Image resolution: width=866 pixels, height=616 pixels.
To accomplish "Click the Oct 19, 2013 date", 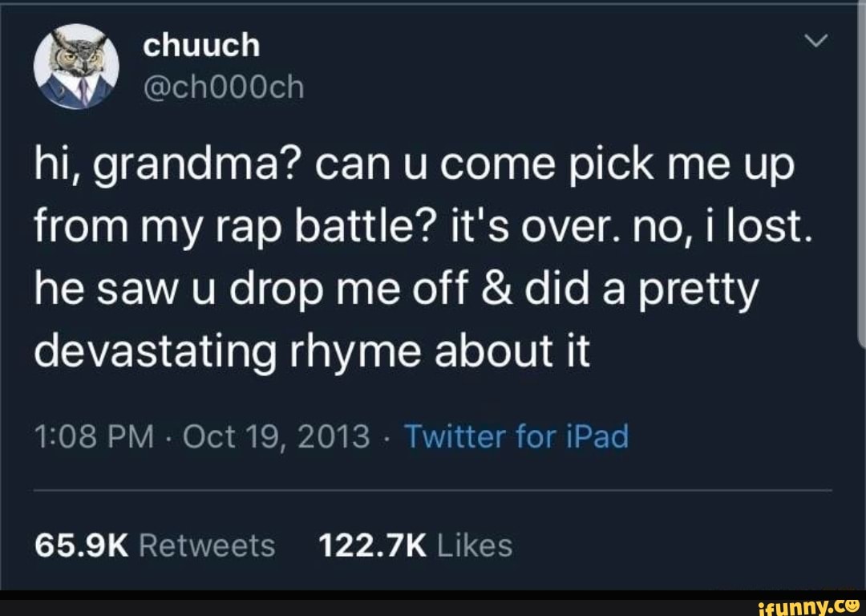I will click(276, 437).
